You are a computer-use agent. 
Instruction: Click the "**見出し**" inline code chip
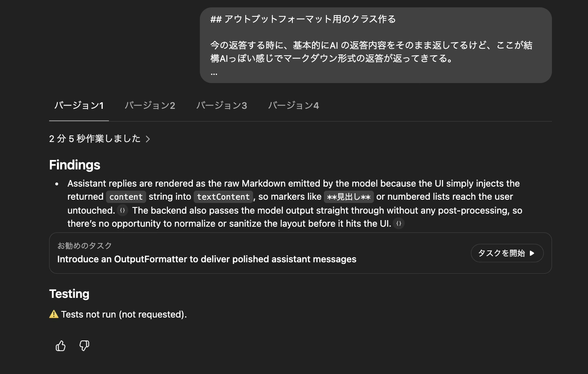click(349, 197)
